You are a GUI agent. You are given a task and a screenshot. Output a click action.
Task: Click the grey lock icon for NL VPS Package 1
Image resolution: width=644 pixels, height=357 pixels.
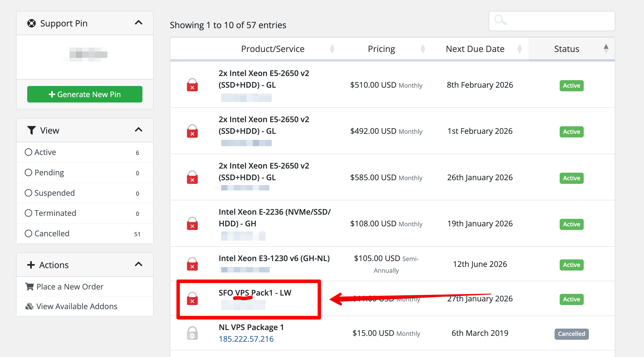tap(192, 333)
